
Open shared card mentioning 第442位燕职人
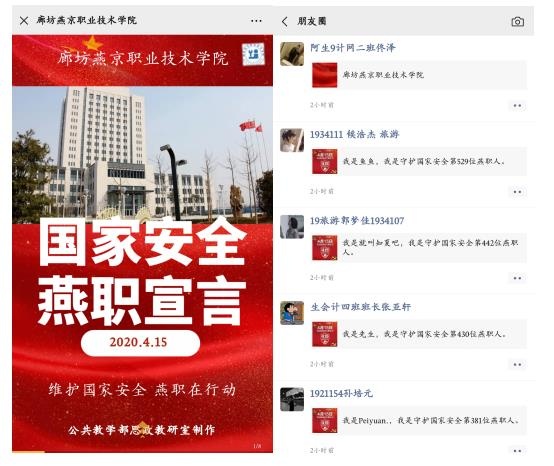click(419, 248)
